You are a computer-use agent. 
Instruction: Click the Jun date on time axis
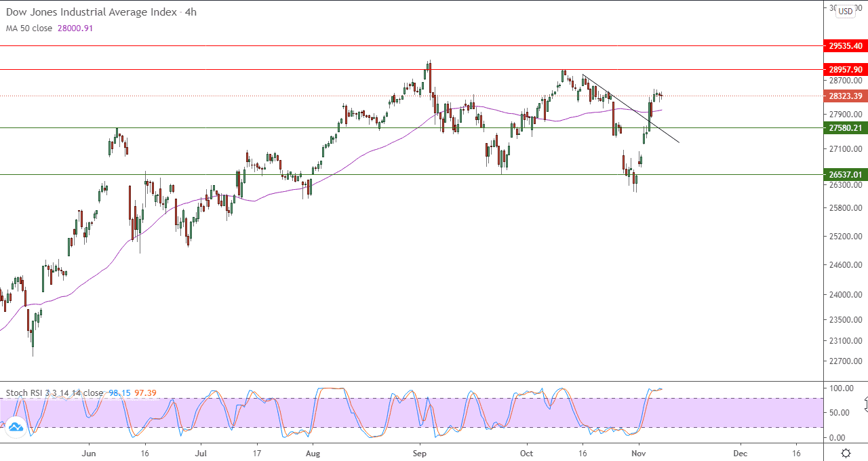tap(90, 453)
